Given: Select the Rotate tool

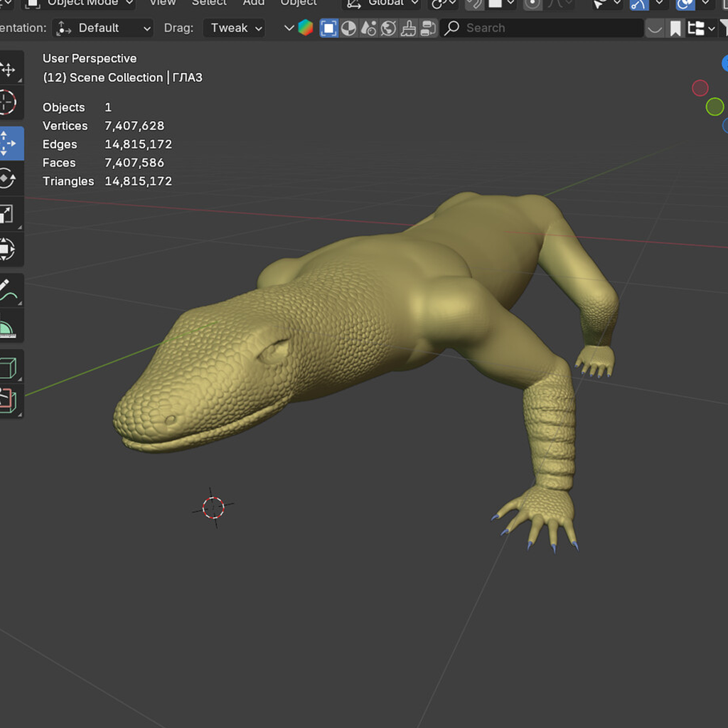Looking at the screenshot, I should pyautogui.click(x=9, y=178).
